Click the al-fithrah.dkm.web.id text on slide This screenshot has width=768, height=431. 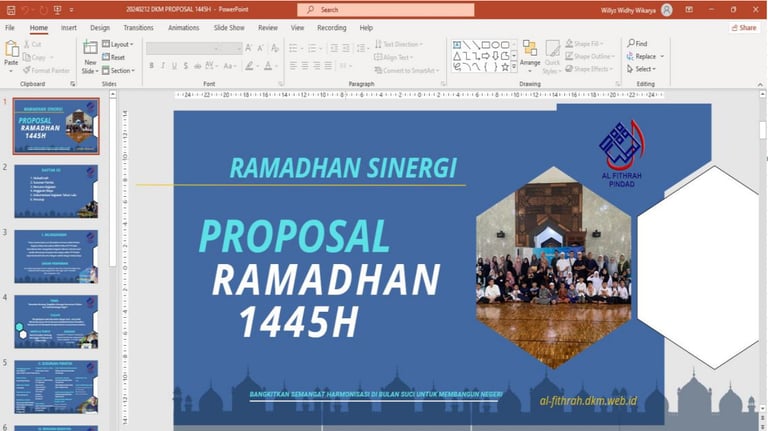[x=588, y=401]
